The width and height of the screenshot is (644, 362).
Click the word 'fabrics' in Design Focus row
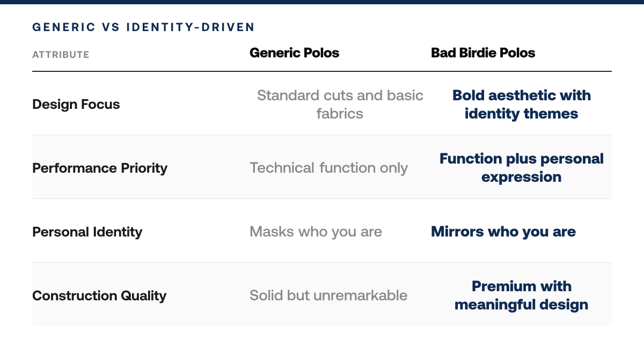click(340, 114)
